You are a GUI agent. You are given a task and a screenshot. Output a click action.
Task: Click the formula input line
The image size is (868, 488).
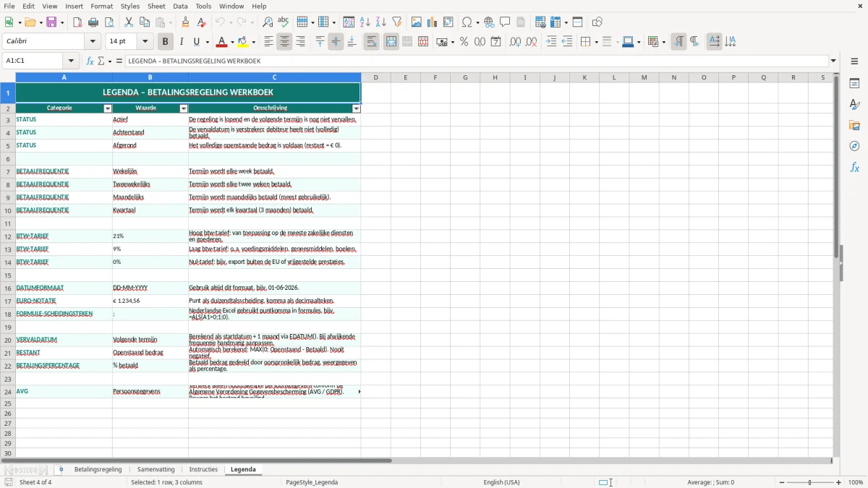tap(477, 61)
